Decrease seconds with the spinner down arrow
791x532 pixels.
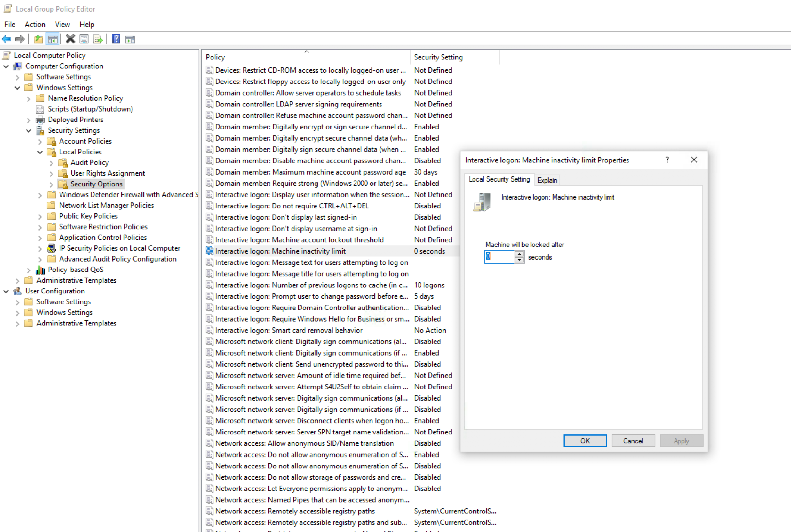point(519,260)
